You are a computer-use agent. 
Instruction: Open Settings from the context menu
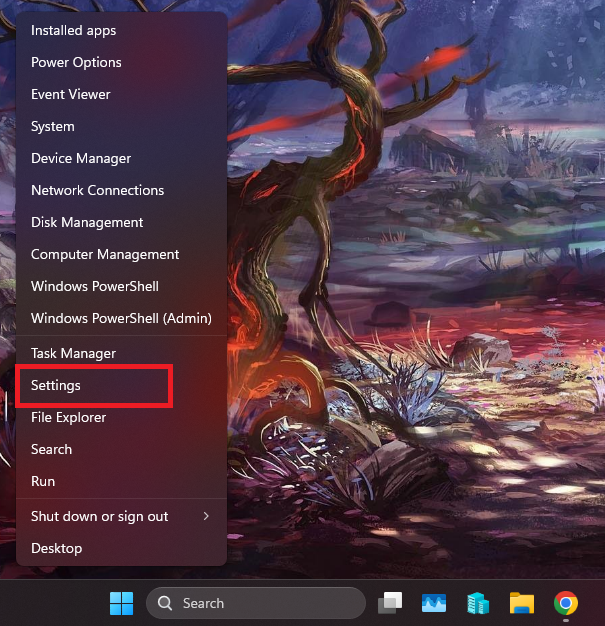point(56,385)
